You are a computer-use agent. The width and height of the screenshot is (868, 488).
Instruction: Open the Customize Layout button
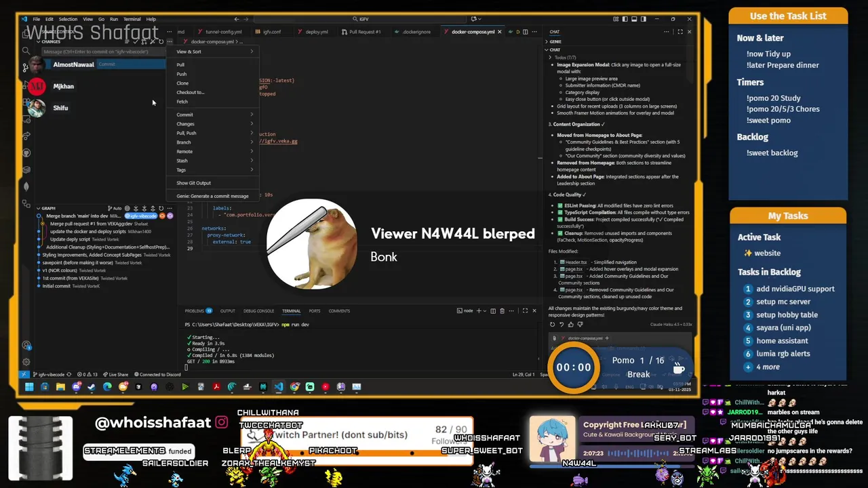point(616,19)
